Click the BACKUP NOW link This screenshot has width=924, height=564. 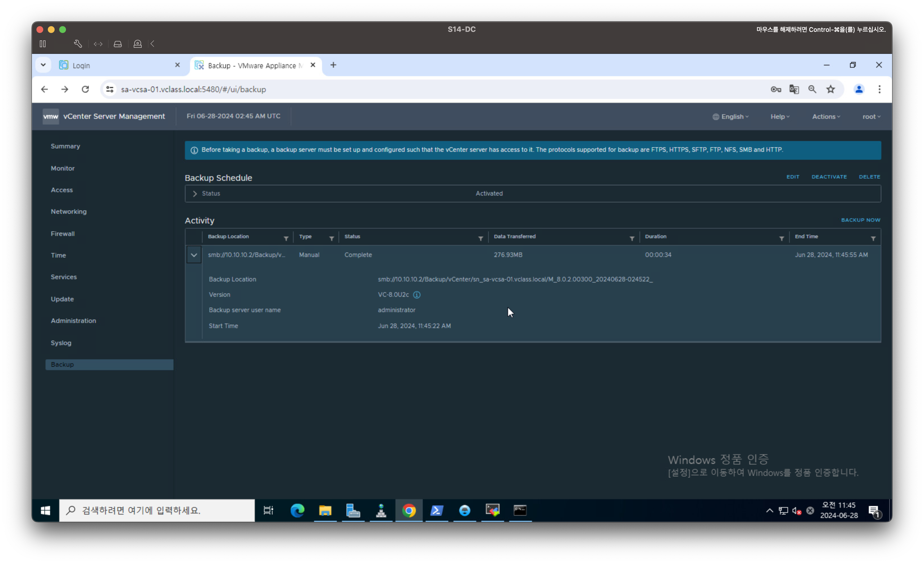860,220
